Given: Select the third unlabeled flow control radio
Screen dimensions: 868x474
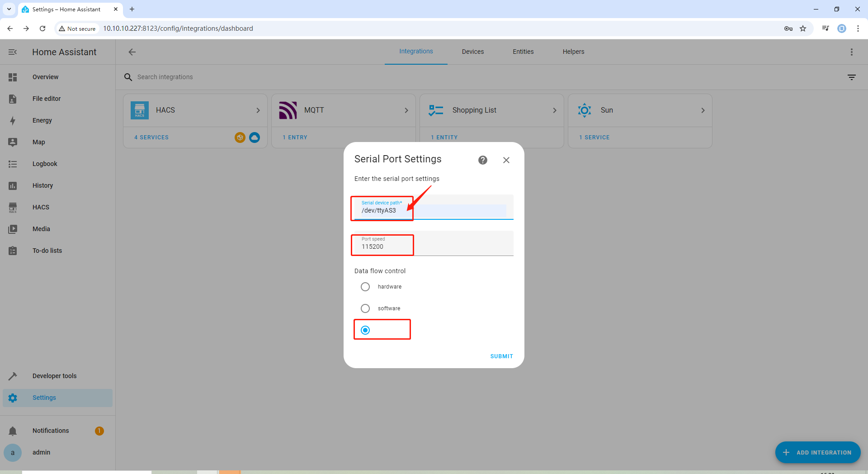Looking at the screenshot, I should [365, 330].
